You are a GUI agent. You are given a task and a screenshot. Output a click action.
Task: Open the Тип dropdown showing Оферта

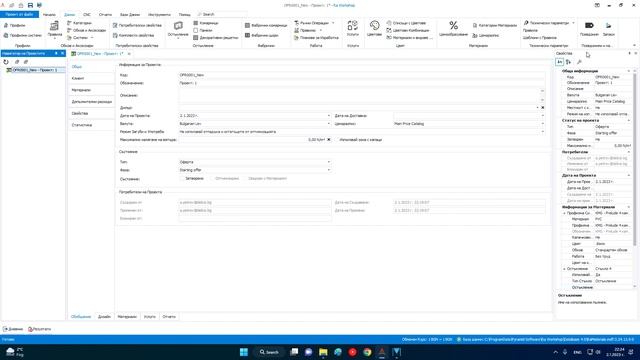coord(329,162)
